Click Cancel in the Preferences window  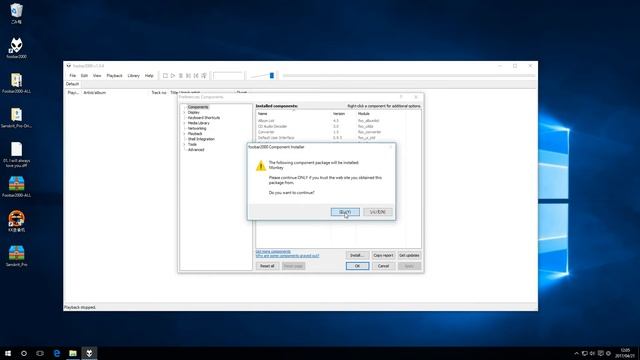coord(383,266)
